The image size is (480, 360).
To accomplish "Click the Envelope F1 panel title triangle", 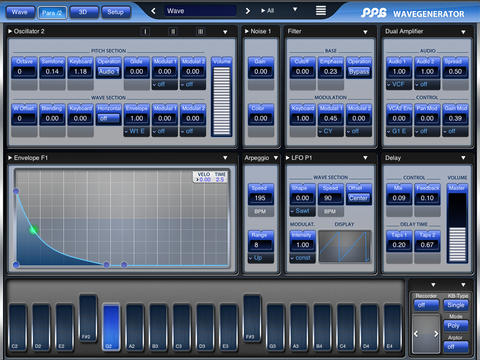I will pos(10,158).
